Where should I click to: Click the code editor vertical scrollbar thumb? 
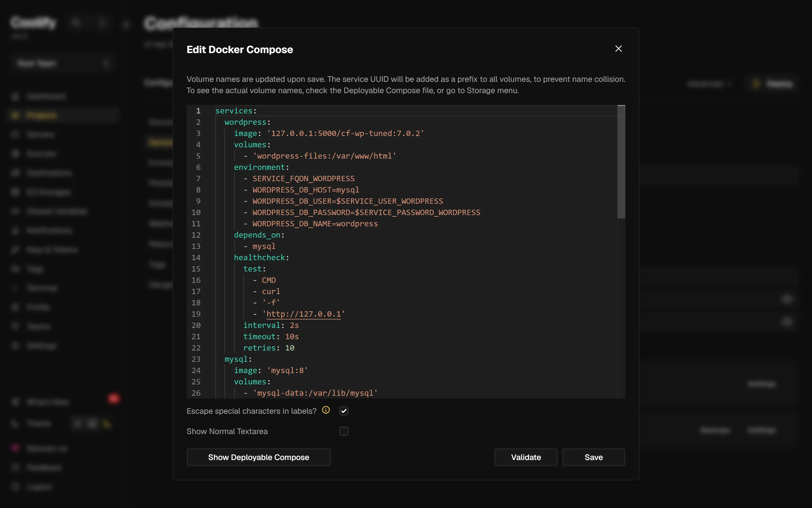coord(621,162)
